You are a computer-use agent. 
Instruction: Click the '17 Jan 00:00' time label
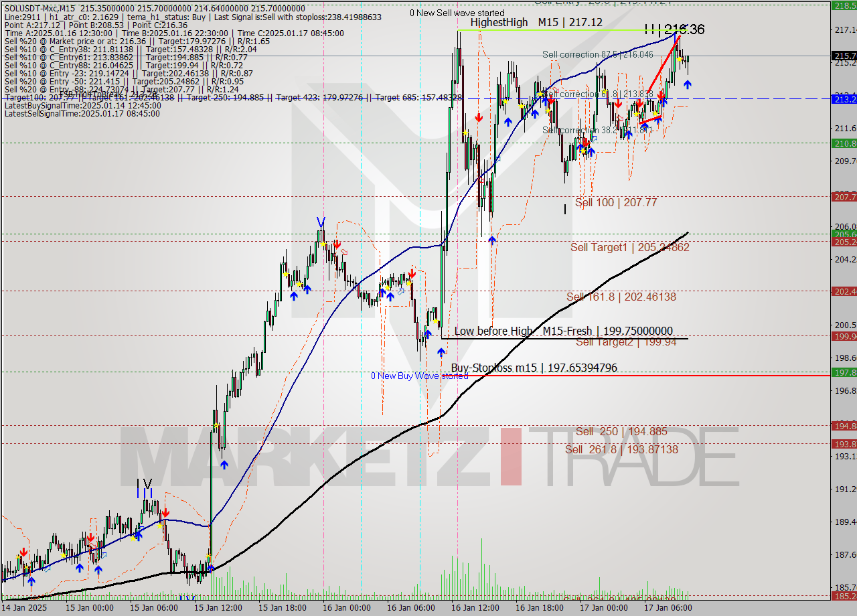pos(605,608)
